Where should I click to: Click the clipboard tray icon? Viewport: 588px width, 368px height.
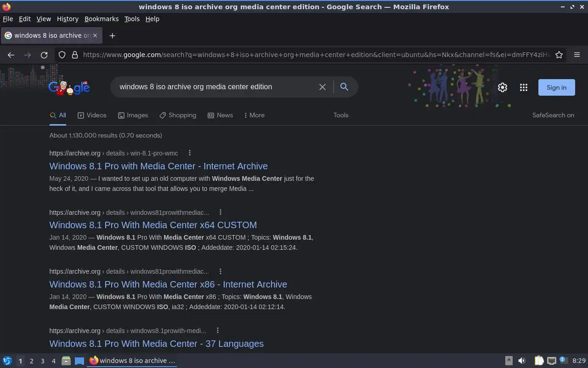point(539,361)
